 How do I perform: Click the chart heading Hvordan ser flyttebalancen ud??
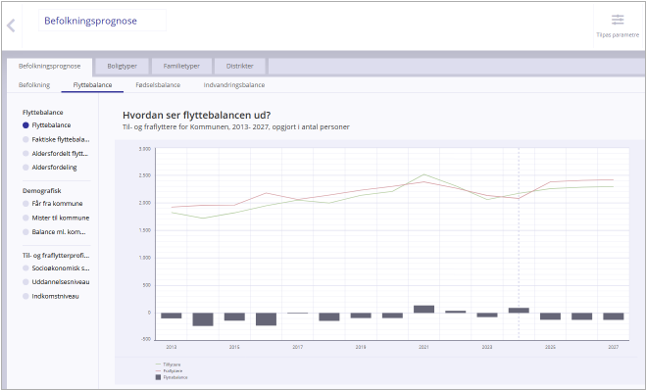(197, 115)
